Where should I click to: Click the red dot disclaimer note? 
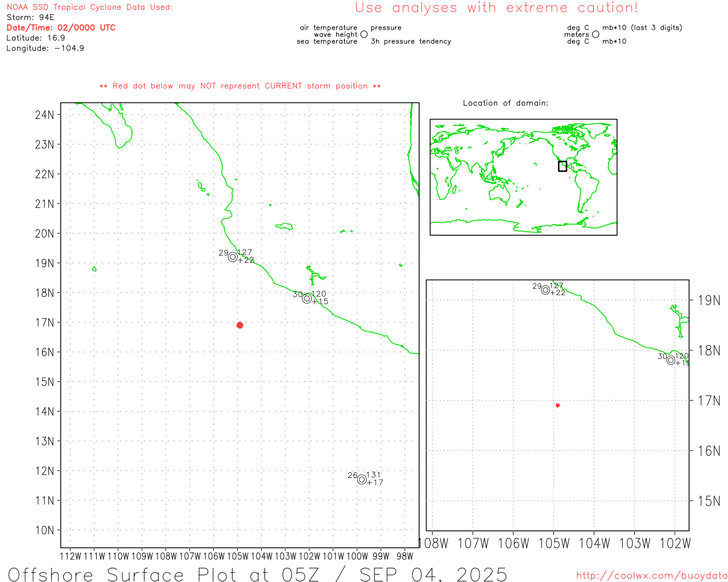tap(240, 86)
